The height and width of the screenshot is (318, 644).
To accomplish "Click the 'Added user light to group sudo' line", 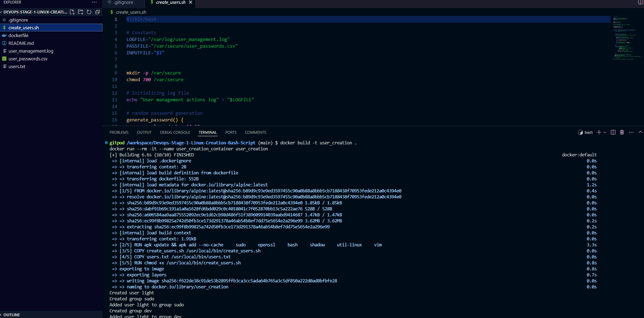I will pos(147,305).
